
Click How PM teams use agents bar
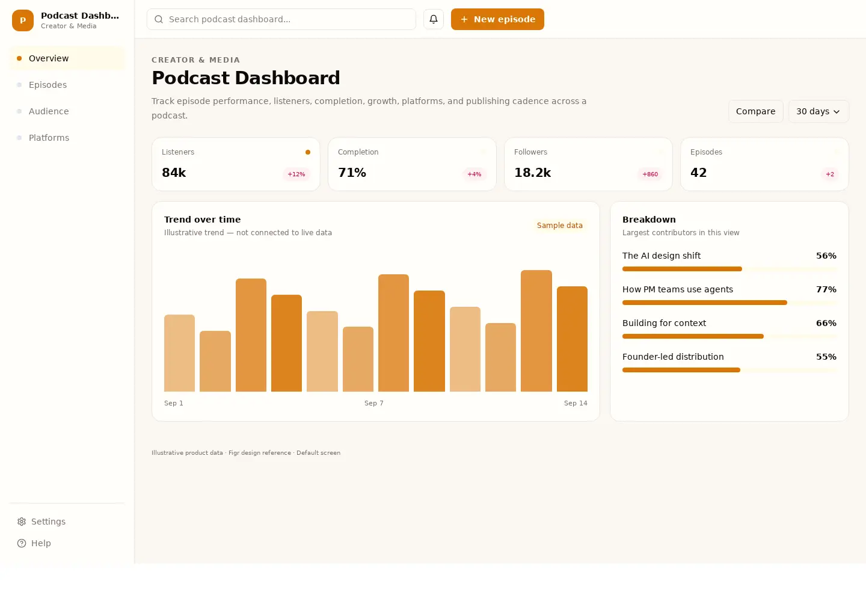[729, 303]
